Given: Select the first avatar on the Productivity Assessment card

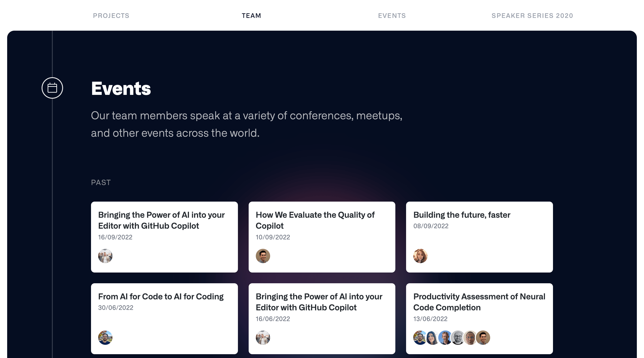Looking at the screenshot, I should click(419, 337).
